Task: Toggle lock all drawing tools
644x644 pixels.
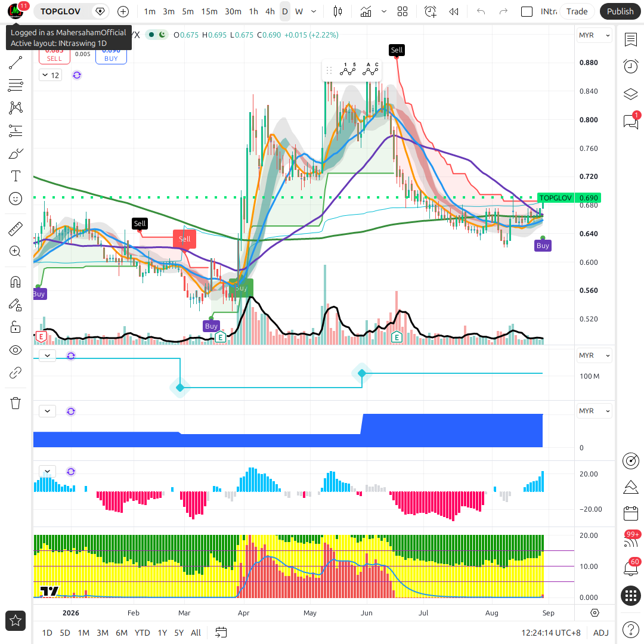Action: pyautogui.click(x=16, y=327)
